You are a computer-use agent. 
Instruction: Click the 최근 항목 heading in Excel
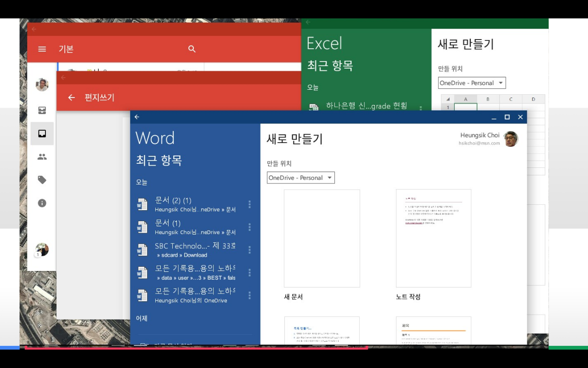(330, 65)
